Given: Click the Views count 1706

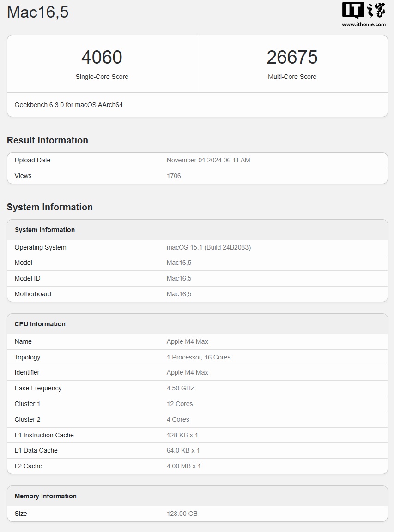Looking at the screenshot, I should pos(174,176).
